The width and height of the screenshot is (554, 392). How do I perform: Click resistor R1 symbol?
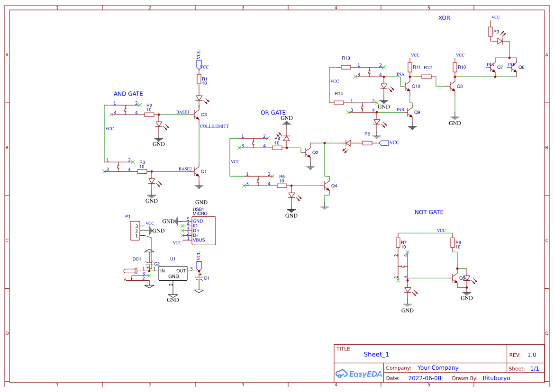[x=199, y=79]
